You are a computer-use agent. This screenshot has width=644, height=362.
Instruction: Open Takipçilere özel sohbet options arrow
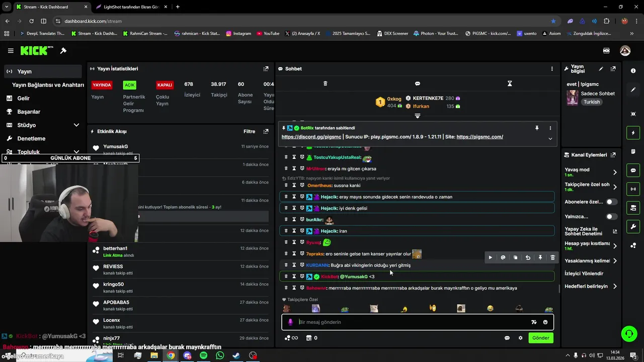tap(615, 187)
